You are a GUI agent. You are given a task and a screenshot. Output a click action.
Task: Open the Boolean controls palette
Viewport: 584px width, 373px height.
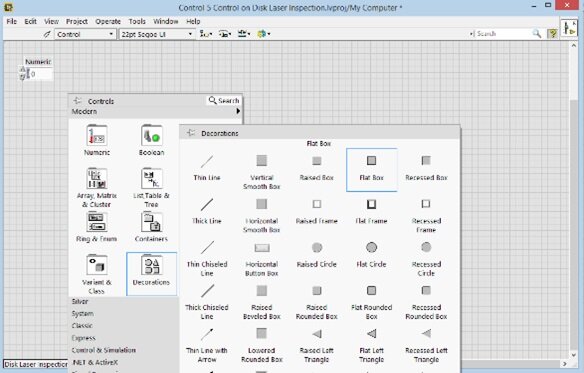pos(152,140)
